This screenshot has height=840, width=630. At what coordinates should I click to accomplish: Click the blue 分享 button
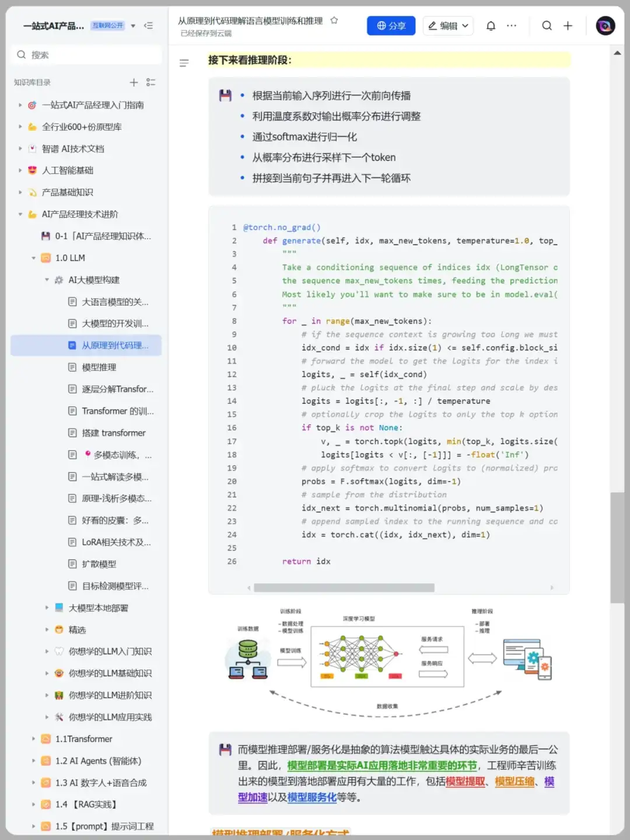coord(391,26)
